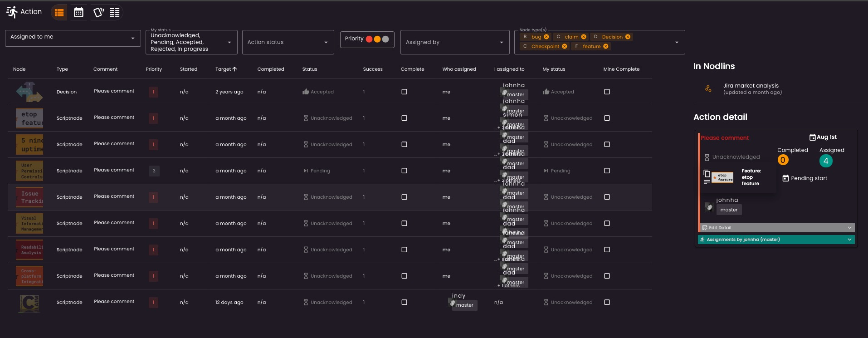Click the Priority column header
This screenshot has height=338, width=868.
coord(154,69)
